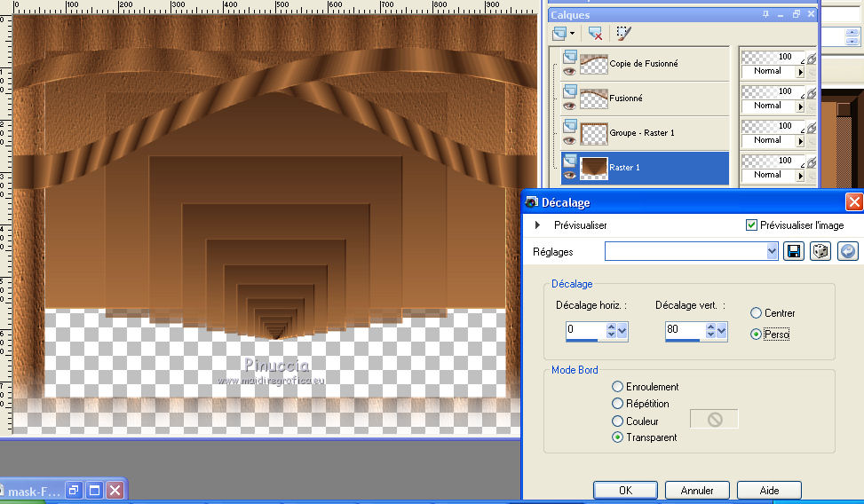
Task: Adjust opacity slider of Groupe - Raster 1 layer
Action: (773, 126)
